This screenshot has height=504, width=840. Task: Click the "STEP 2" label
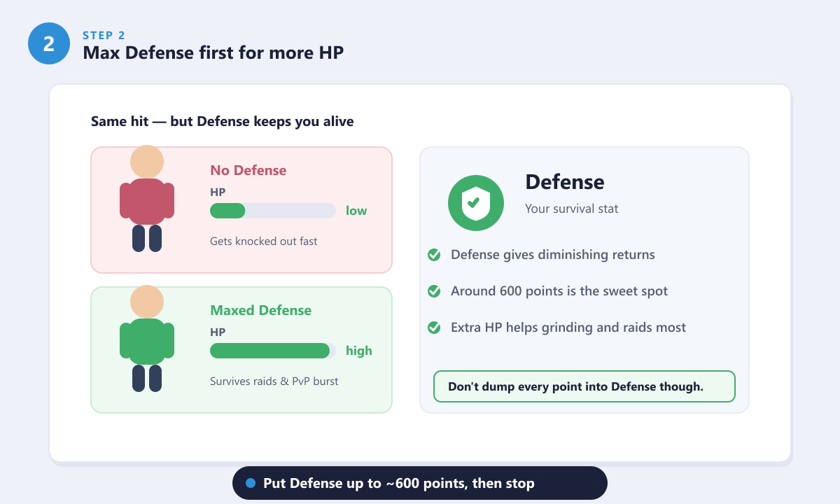(104, 35)
